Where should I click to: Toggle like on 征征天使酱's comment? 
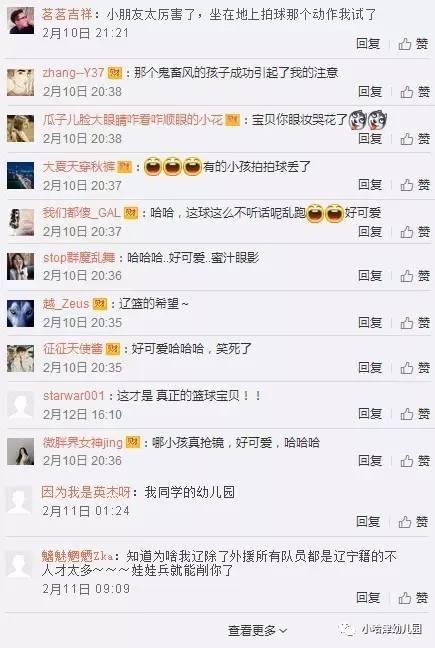(x=414, y=367)
